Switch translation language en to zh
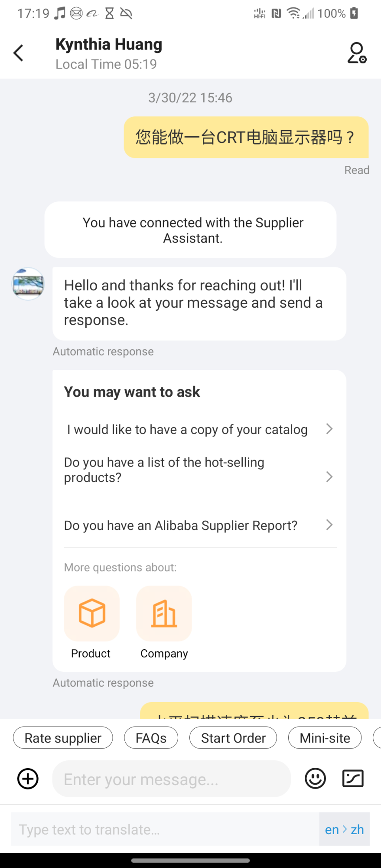Screen dimensions: 381x868 click(344, 829)
